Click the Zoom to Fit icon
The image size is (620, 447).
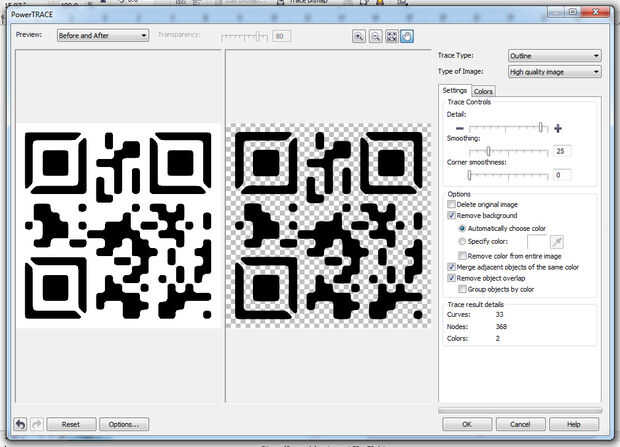[391, 36]
